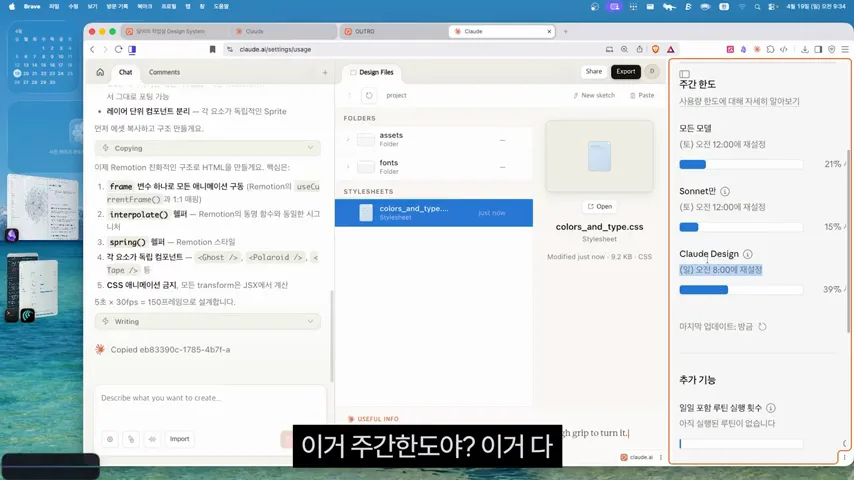
Task: Select the colors_and_type stylesheet row
Action: pos(434,212)
